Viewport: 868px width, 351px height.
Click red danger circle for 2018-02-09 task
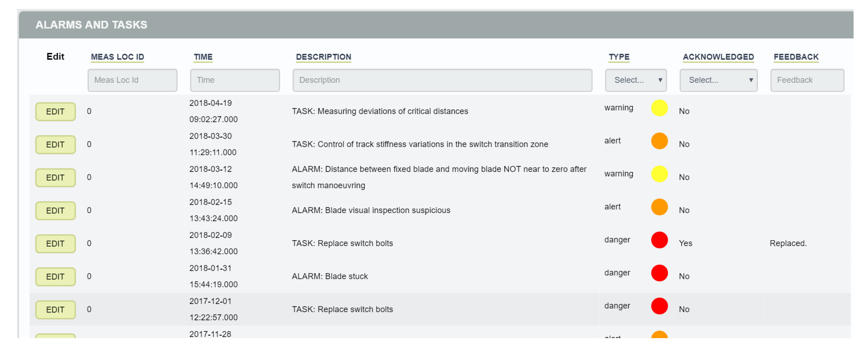click(659, 240)
